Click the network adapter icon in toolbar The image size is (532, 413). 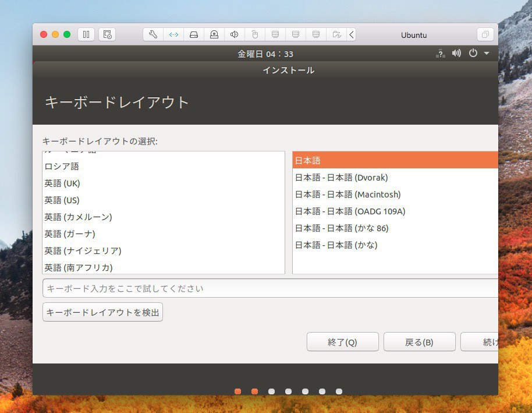pyautogui.click(x=173, y=34)
